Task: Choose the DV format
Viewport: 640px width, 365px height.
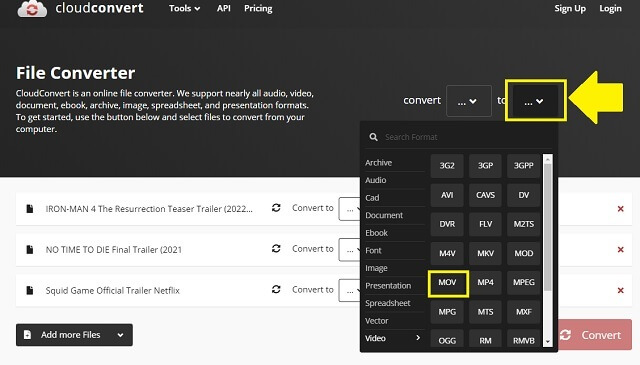Action: point(524,195)
